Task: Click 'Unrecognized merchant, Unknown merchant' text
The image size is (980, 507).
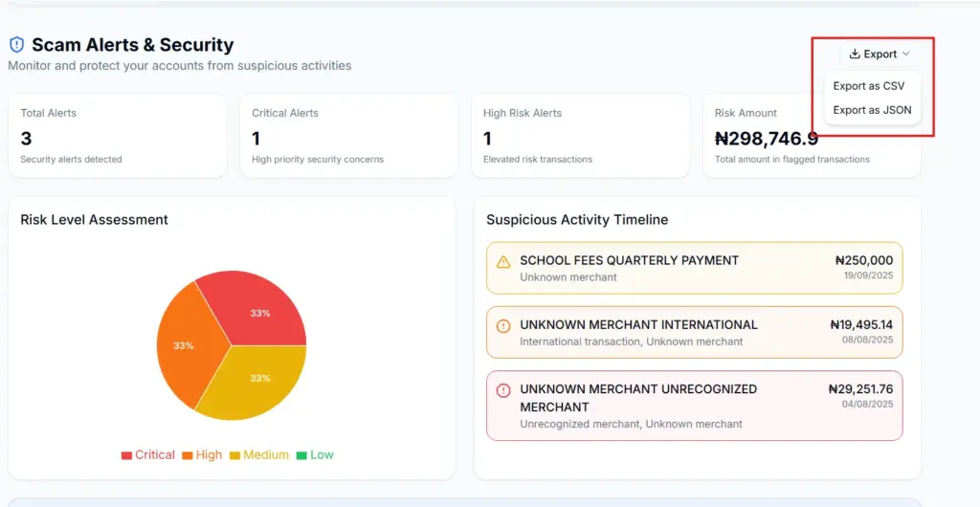Action: [632, 424]
